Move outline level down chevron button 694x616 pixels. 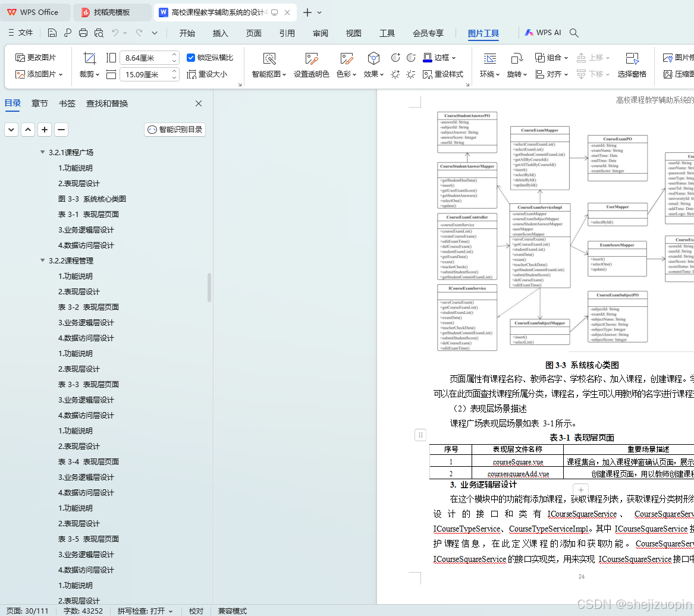(x=11, y=130)
